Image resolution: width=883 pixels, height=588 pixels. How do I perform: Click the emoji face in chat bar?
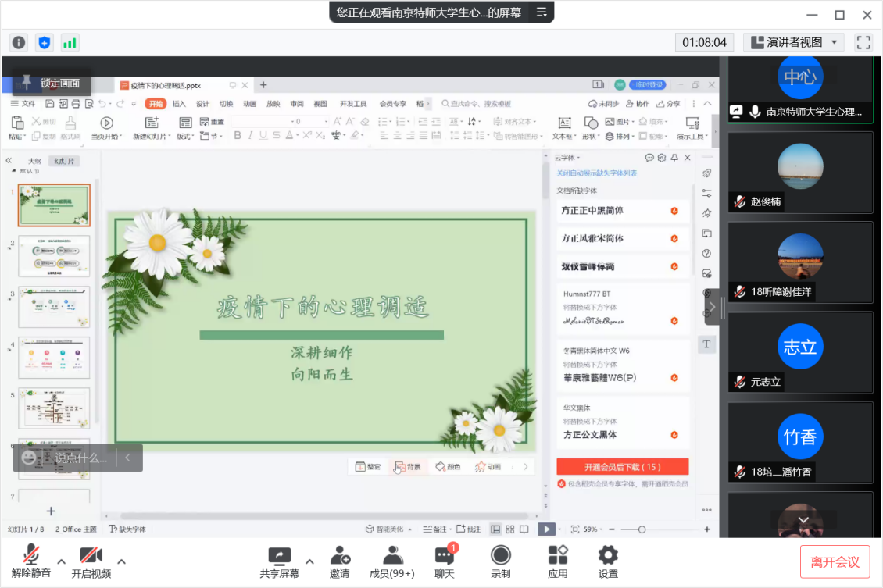click(x=29, y=458)
